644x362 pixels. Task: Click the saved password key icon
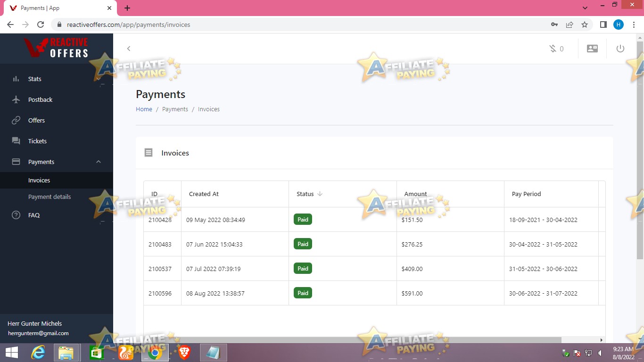coord(554,25)
